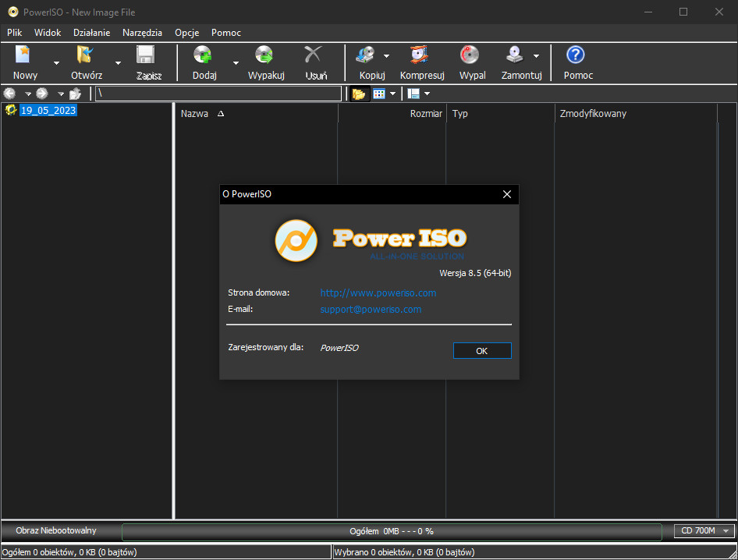The image size is (738, 560).
Task: Expand the Otwórz recent files arrow
Action: click(x=118, y=63)
